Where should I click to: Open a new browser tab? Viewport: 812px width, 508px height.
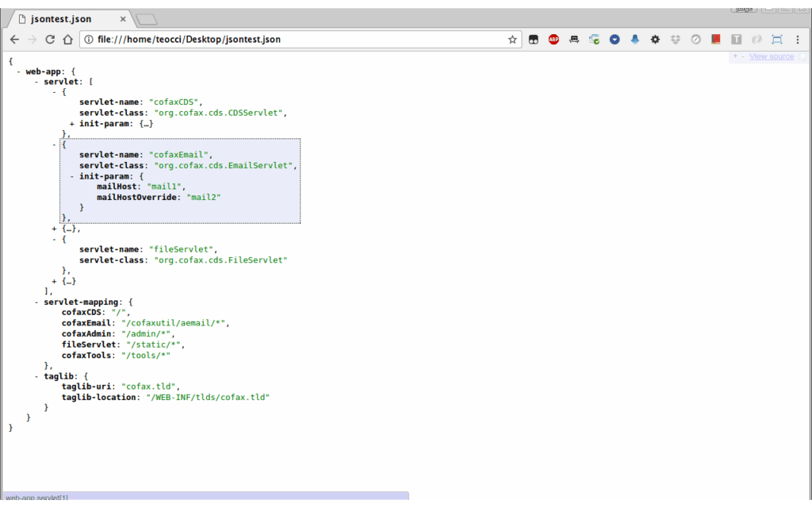[x=146, y=19]
